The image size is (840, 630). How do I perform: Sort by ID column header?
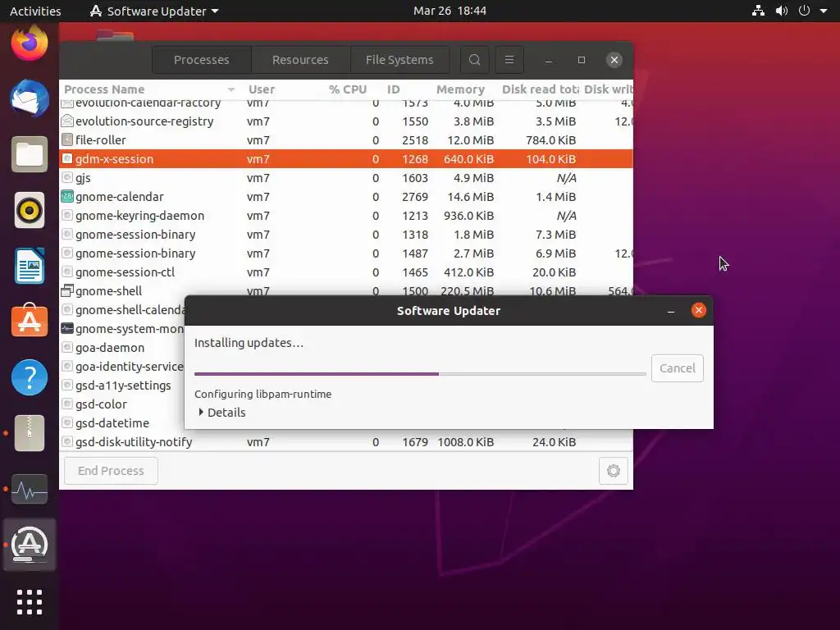tap(394, 89)
